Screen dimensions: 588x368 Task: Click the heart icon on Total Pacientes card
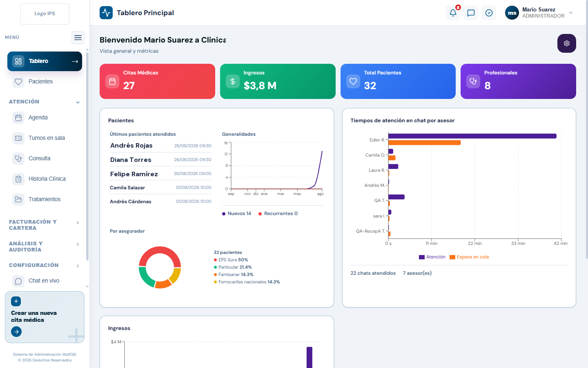click(x=353, y=81)
